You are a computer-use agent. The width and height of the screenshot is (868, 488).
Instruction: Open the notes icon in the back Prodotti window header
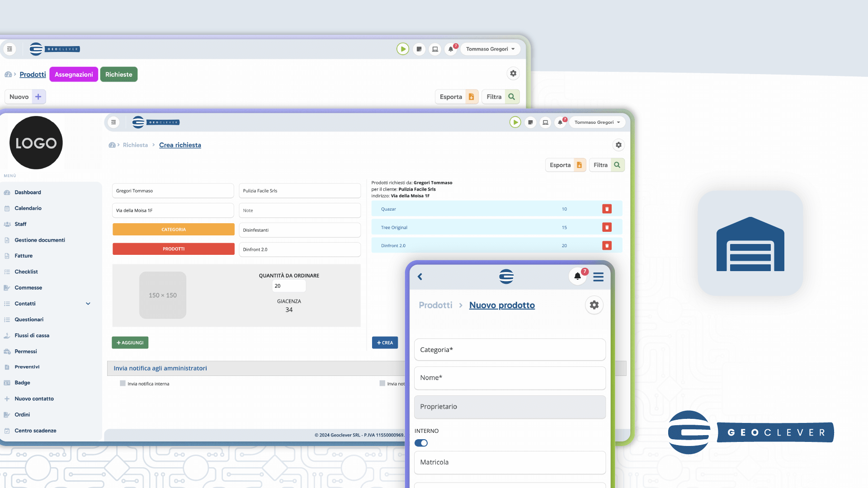[x=419, y=49]
